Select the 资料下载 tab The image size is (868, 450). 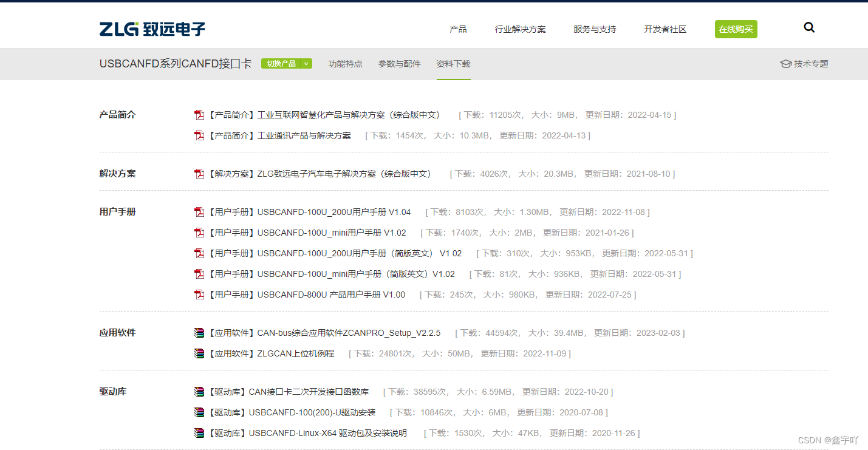click(x=453, y=64)
